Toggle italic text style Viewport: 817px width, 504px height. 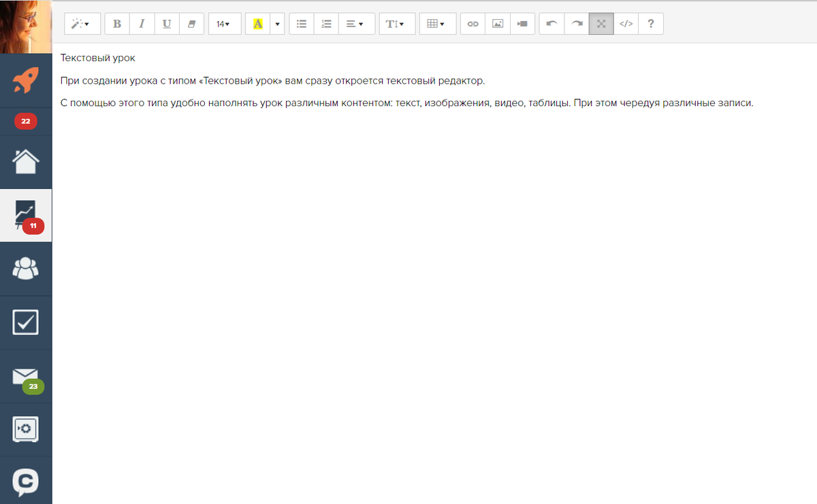pyautogui.click(x=142, y=24)
